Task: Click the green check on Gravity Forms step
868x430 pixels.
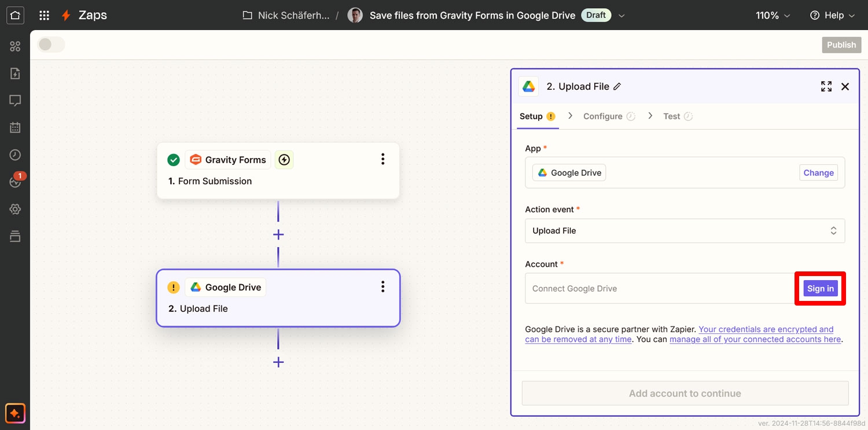Action: click(x=174, y=160)
